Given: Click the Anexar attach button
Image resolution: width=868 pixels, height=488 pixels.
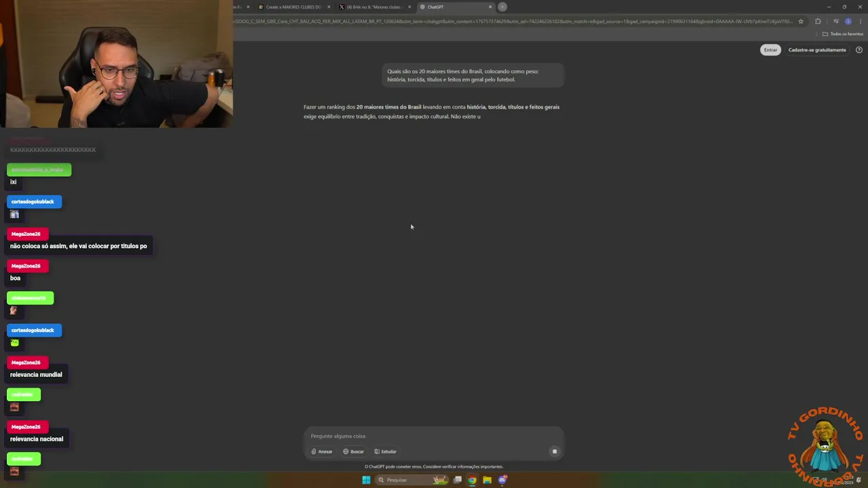Looking at the screenshot, I should pos(322,451).
